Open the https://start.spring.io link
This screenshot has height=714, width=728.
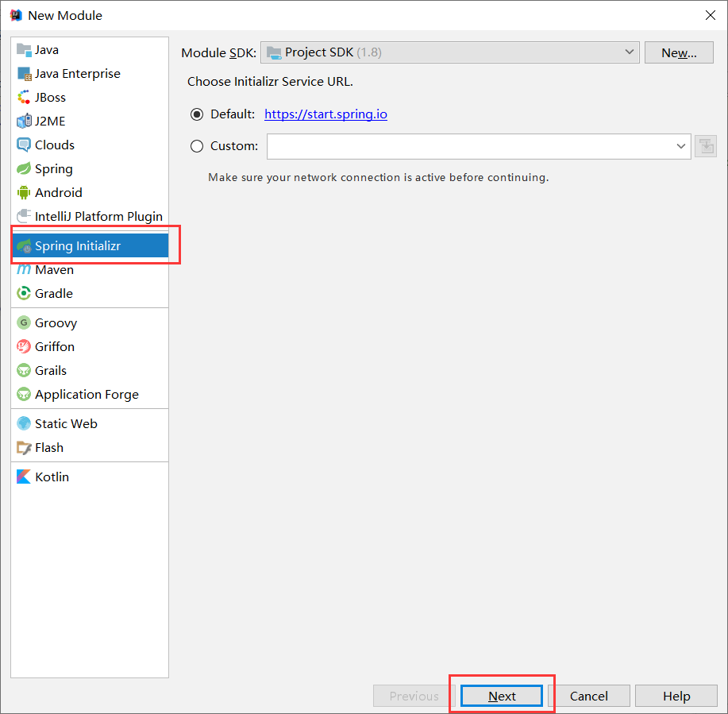point(326,114)
